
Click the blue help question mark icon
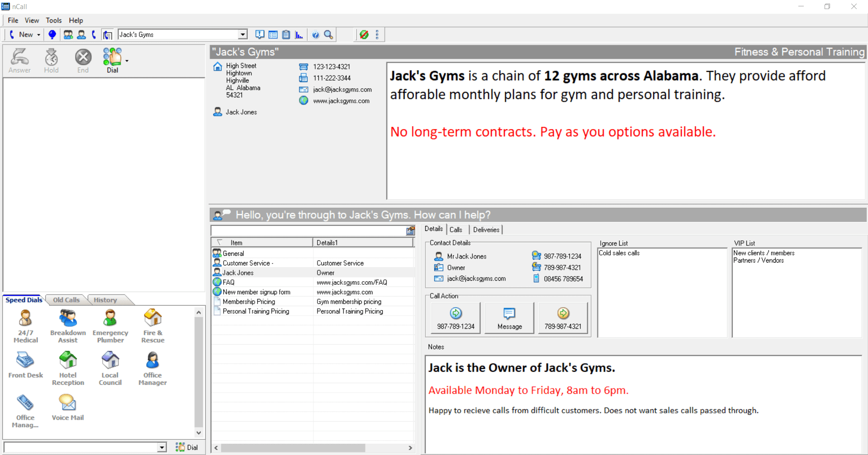click(316, 34)
